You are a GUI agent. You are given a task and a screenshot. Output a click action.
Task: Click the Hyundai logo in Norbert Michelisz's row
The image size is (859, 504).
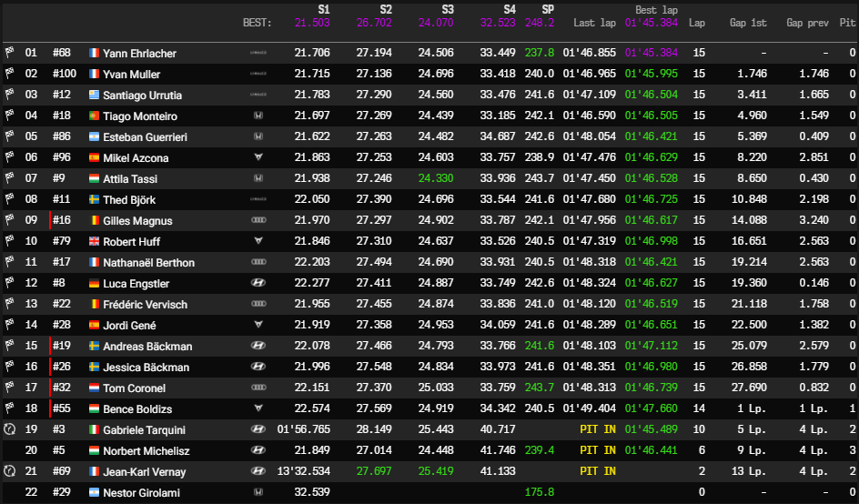click(258, 450)
